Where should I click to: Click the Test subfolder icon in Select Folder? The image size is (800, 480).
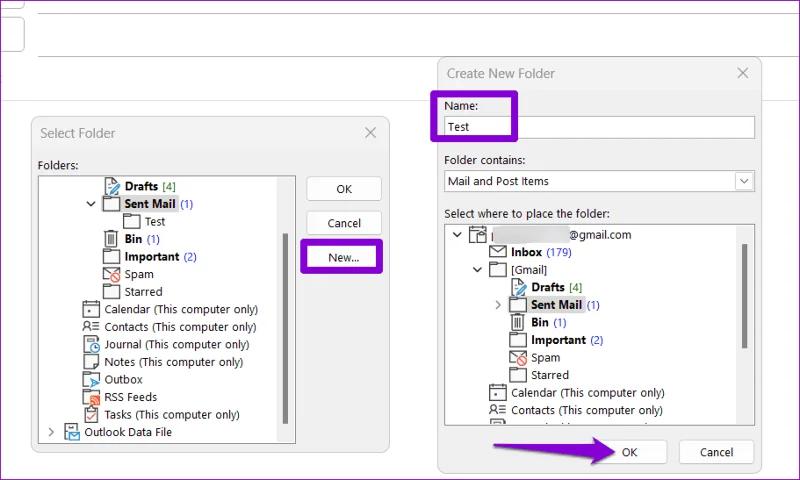(x=132, y=221)
